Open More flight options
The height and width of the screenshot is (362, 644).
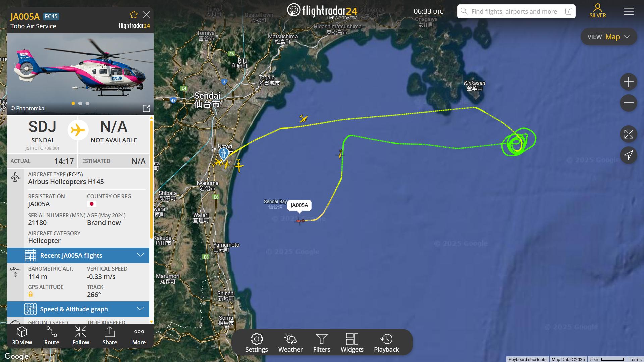coord(139,336)
